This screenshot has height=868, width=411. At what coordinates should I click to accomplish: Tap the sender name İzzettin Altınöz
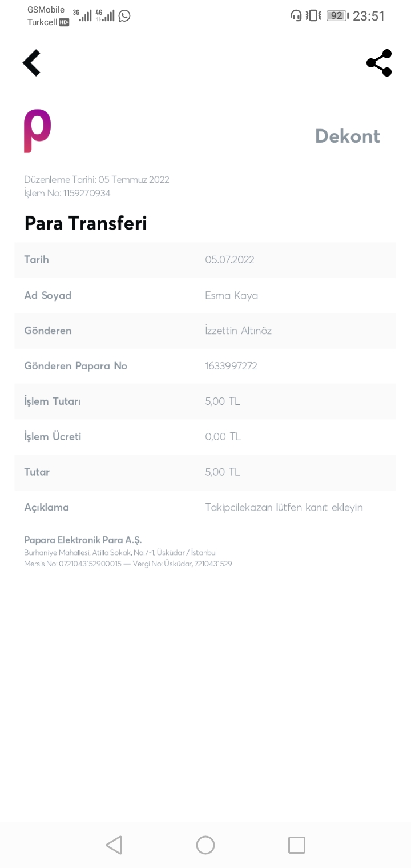coord(239,331)
